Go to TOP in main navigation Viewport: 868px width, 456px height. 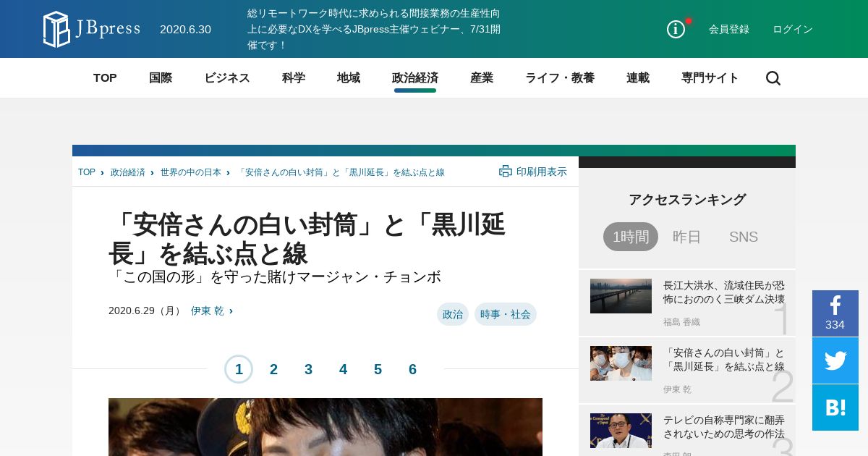point(105,78)
